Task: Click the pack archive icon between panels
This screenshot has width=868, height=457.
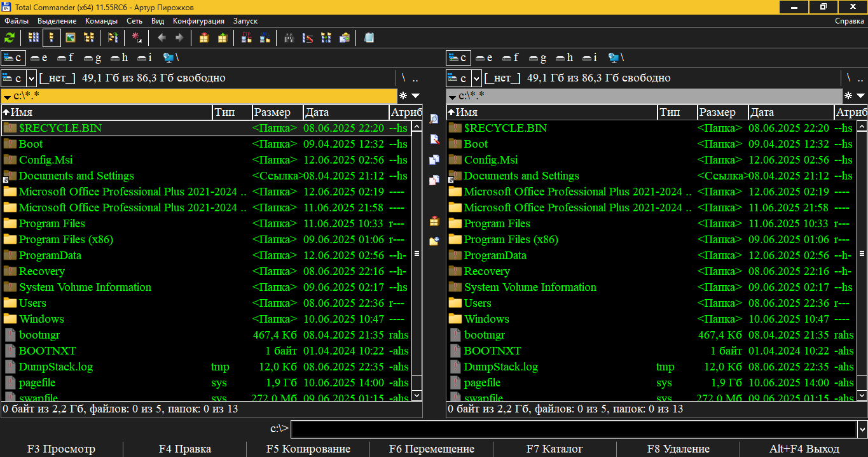Action: pyautogui.click(x=434, y=221)
